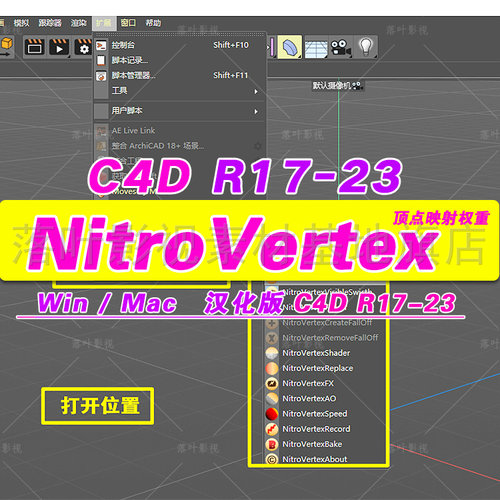Click the NitroVertexShader icon

pos(272,353)
